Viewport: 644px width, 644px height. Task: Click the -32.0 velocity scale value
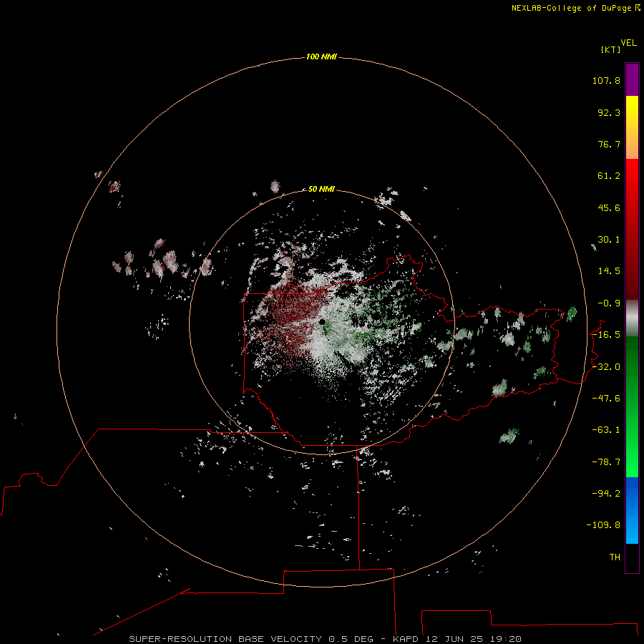click(606, 367)
